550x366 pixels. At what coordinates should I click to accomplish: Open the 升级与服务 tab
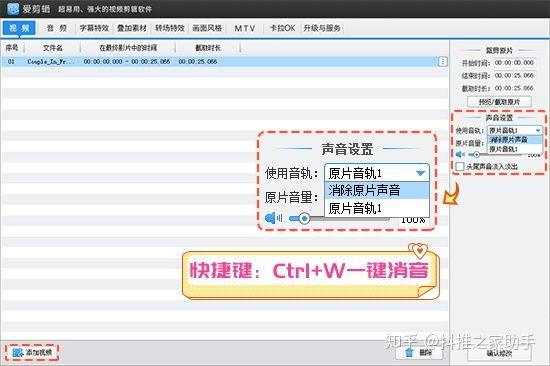[322, 28]
